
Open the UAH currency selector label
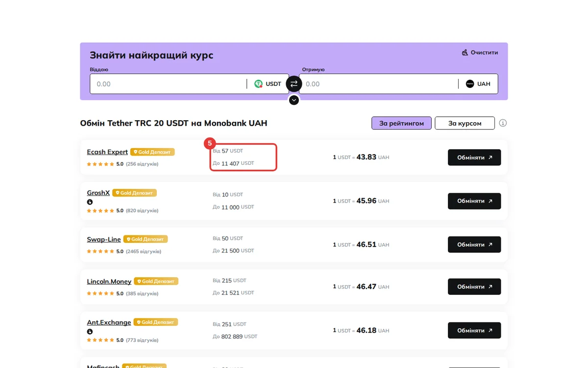[484, 84]
